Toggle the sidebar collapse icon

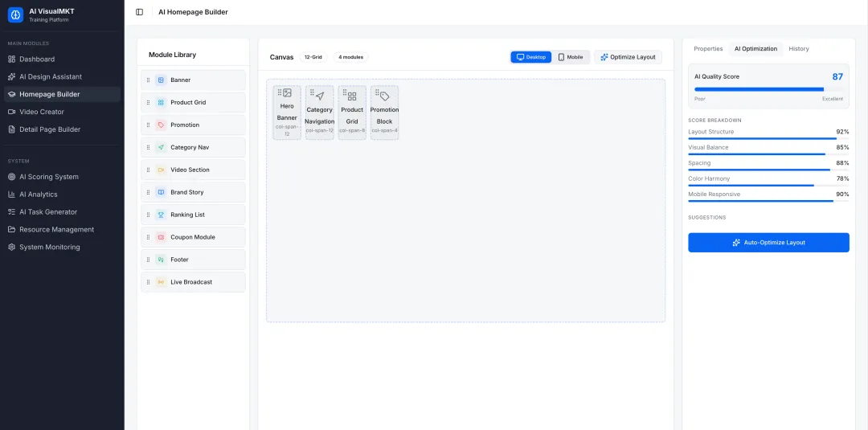(140, 12)
